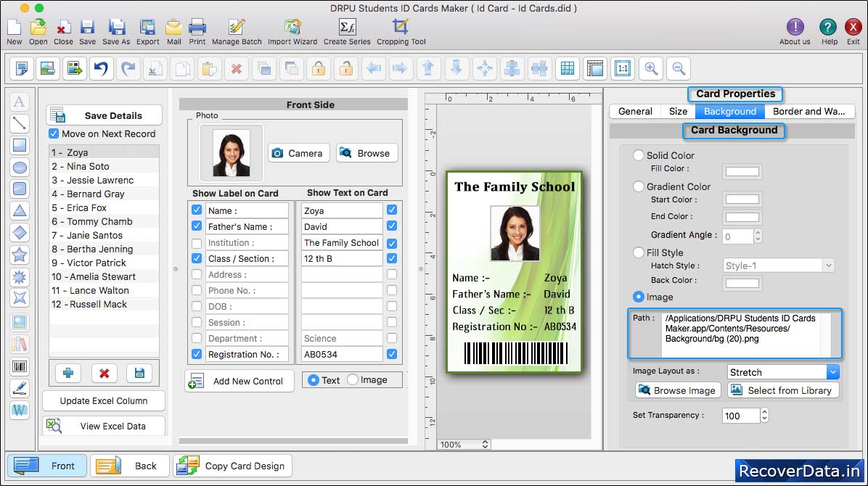The height and width of the screenshot is (486, 868).
Task: Click the red delete X toolbar icon
Action: [237, 69]
